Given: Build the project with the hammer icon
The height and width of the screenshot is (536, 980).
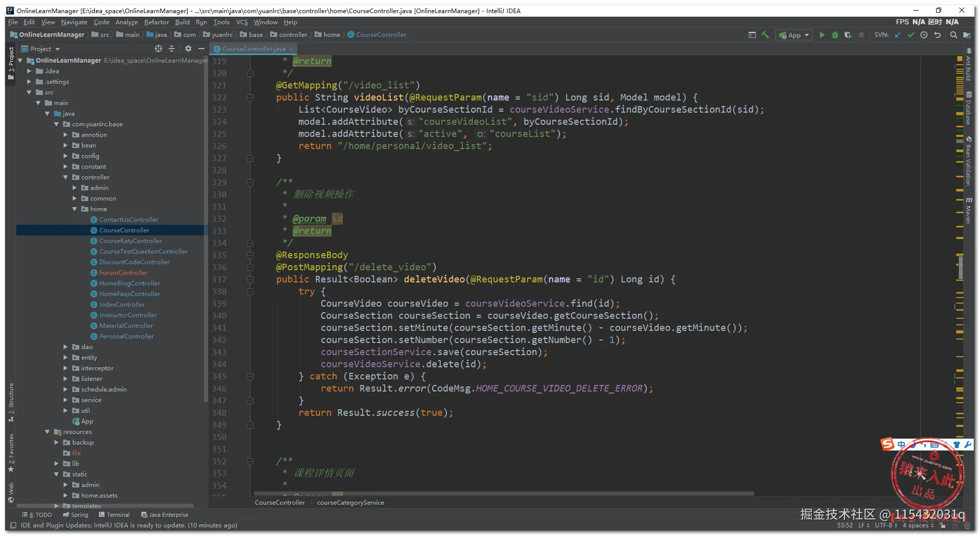Looking at the screenshot, I should (x=765, y=35).
